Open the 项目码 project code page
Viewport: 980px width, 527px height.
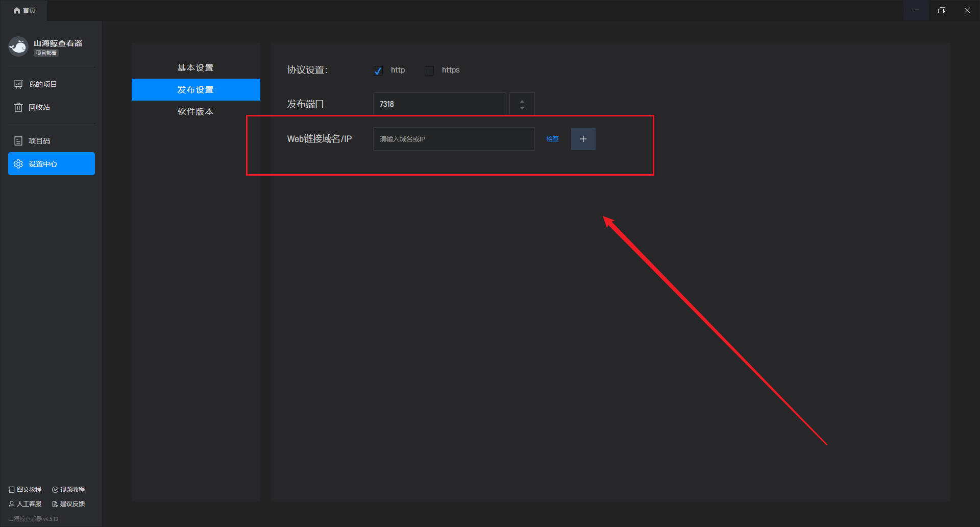click(x=39, y=141)
